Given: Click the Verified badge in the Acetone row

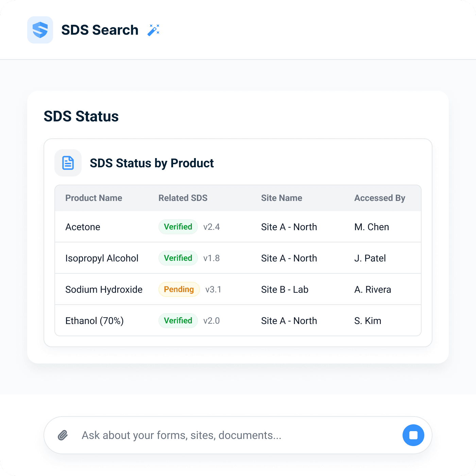Looking at the screenshot, I should click(x=178, y=227).
